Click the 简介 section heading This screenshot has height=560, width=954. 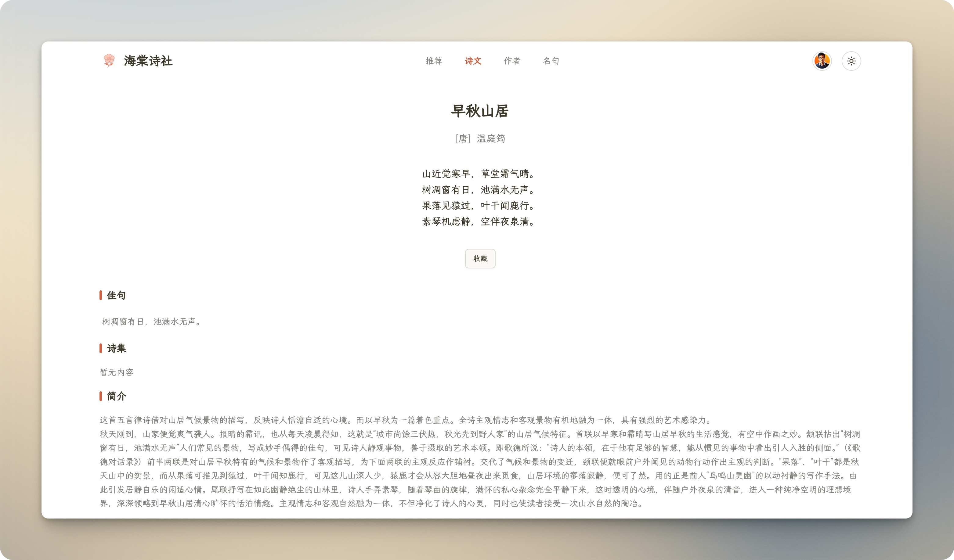pos(116,396)
